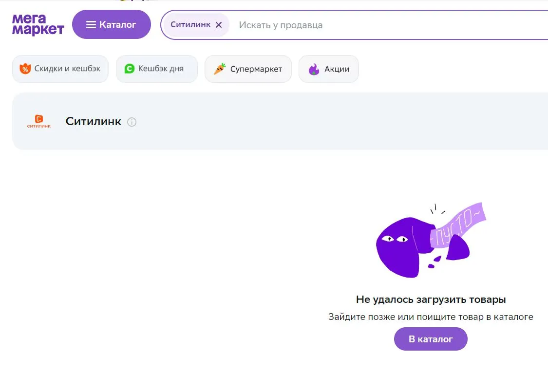Click the Мегамаркет logo
Screen dimensions: 548x392
tap(38, 24)
